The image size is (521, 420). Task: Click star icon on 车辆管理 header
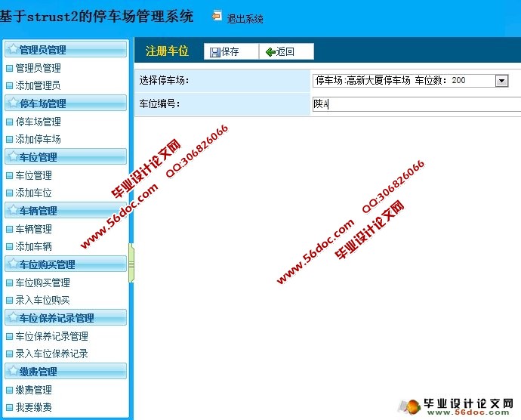[13, 210]
